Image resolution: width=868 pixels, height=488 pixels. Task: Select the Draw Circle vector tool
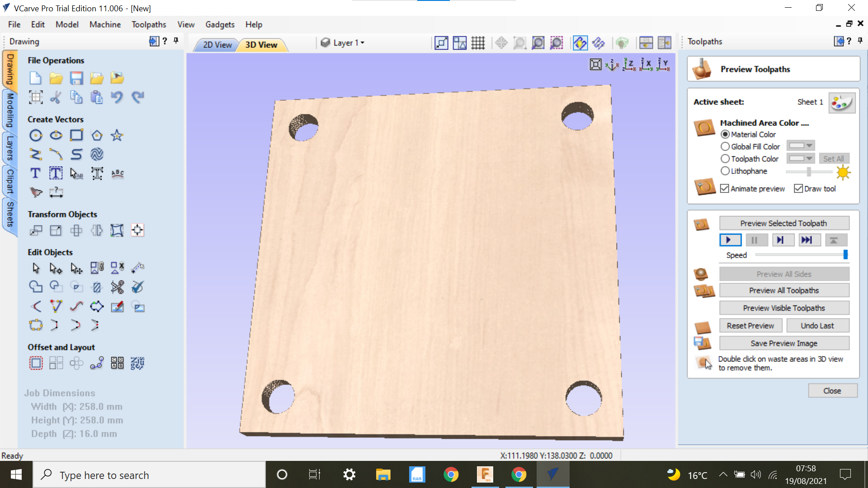(x=36, y=136)
